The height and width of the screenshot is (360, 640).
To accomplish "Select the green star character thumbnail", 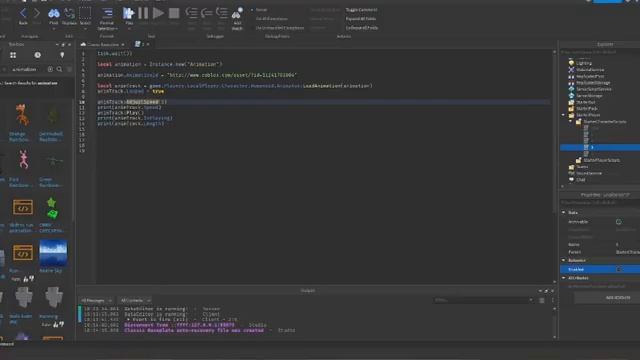I will pyautogui.click(x=52, y=208).
